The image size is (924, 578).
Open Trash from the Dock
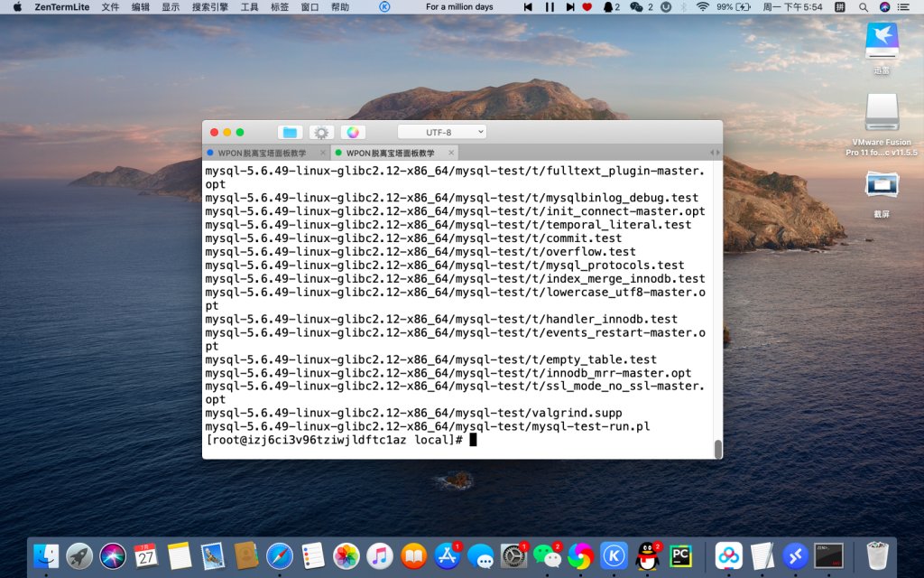(x=877, y=555)
